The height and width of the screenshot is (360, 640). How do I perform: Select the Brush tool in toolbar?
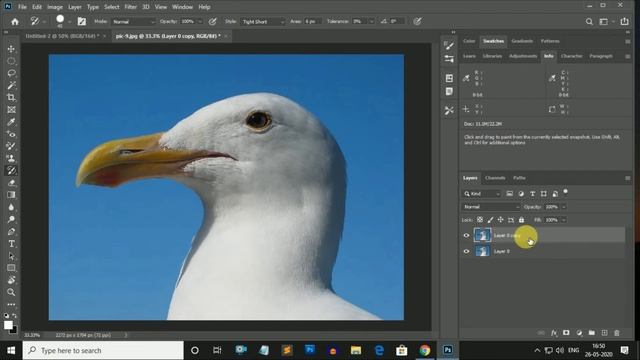tap(11, 146)
